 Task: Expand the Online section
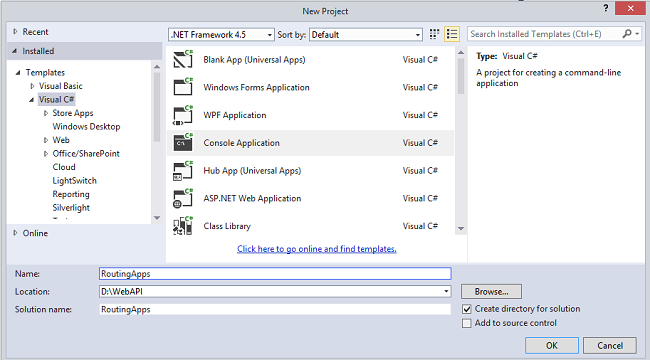pyautogui.click(x=15, y=233)
